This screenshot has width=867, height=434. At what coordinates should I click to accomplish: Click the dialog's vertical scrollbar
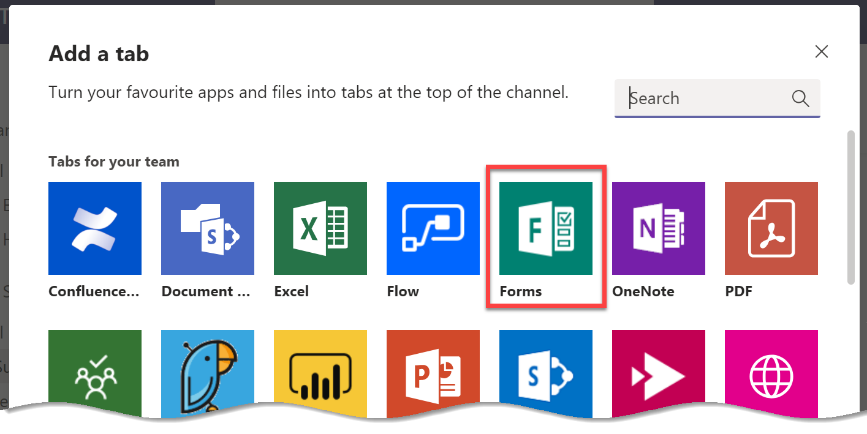[851, 207]
